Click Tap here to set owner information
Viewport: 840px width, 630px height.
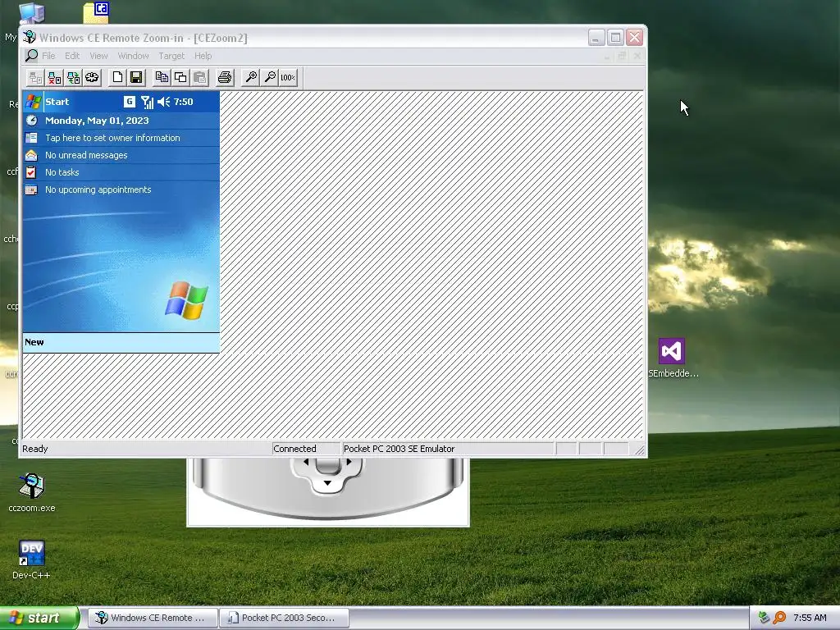coord(121,138)
